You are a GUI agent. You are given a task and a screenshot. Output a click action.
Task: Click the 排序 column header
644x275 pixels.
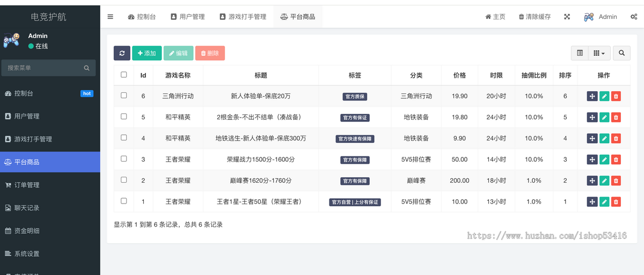click(565, 75)
